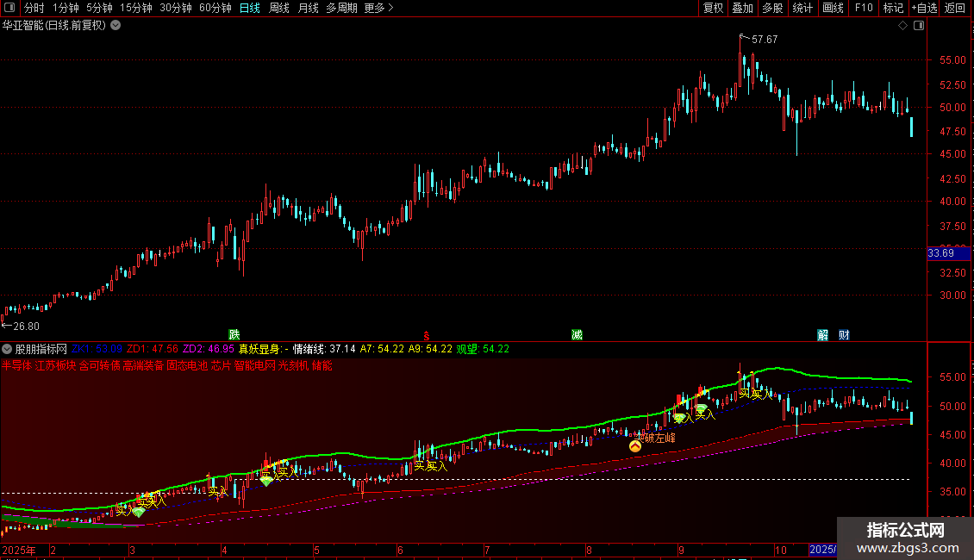Screen dimensions: 974x560
Task: Activate the 画线 drawing tool
Action: point(833,8)
